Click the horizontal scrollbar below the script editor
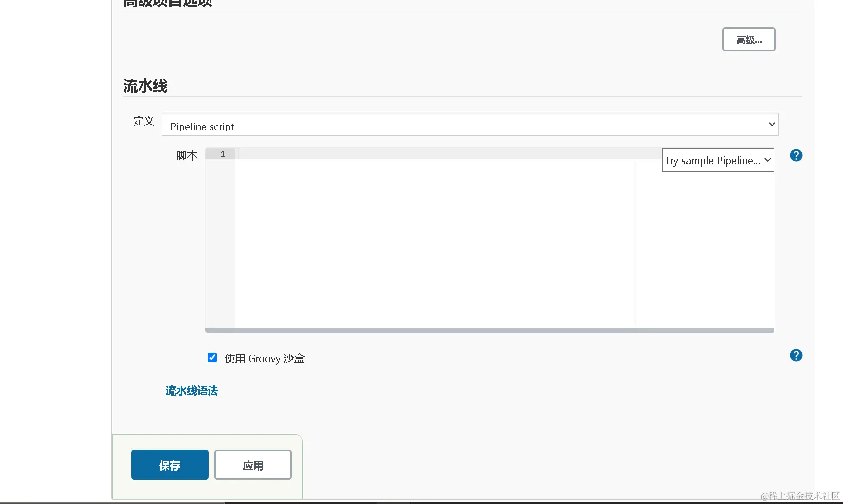Screen dimensions: 843x504 (490, 330)
